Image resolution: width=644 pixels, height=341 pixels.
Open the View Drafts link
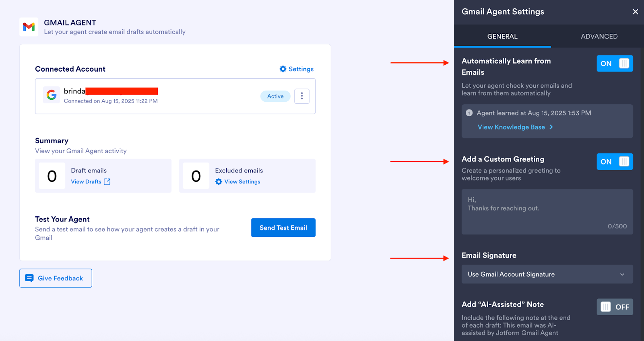point(86,182)
